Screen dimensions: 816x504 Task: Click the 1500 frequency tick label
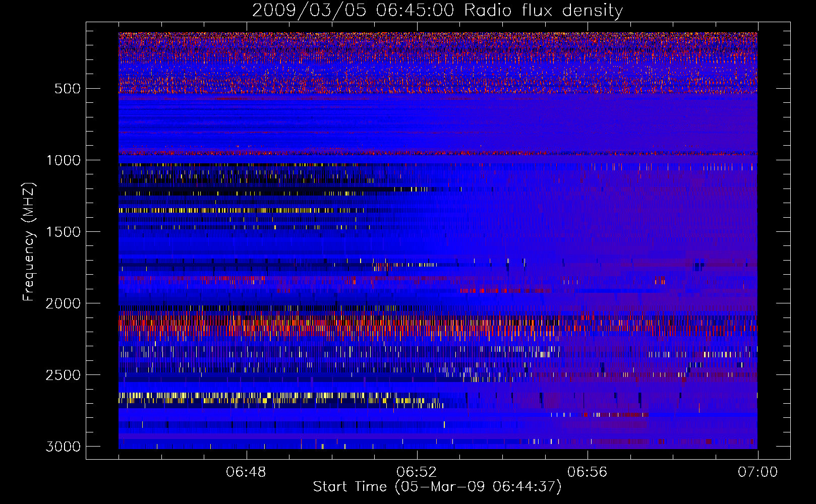coord(64,232)
